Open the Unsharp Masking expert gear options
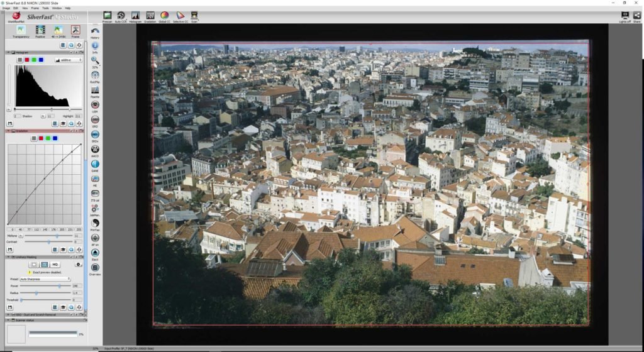Viewport: 644px width, 352px height. point(78,265)
